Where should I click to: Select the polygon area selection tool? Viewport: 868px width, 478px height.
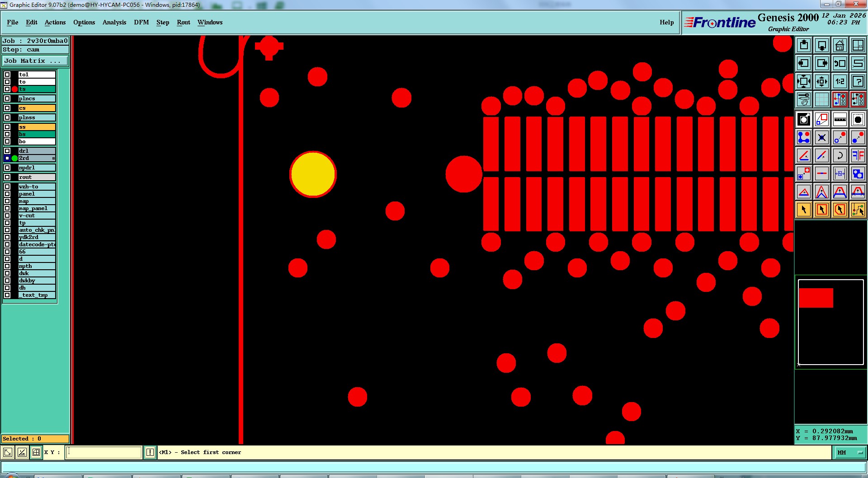840,210
